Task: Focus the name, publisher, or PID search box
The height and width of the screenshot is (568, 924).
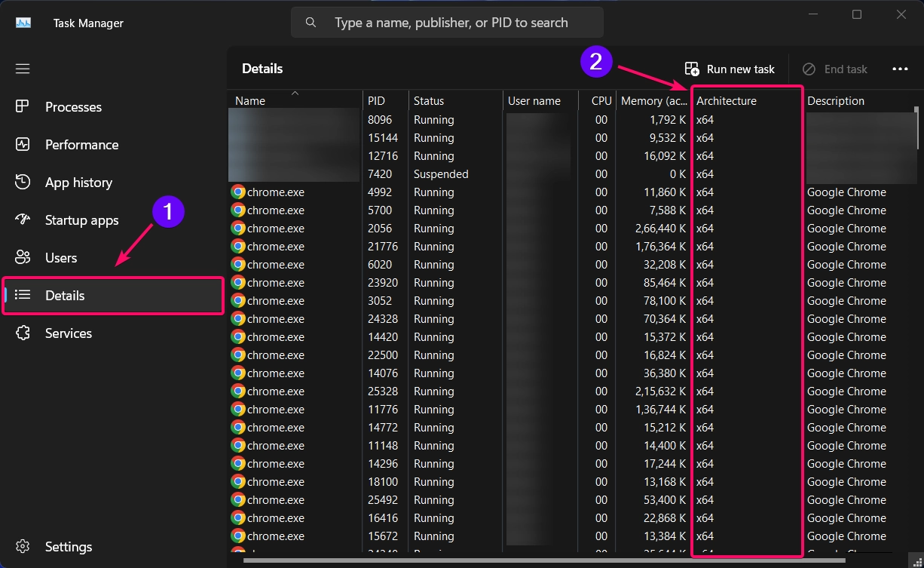Action: coord(447,23)
